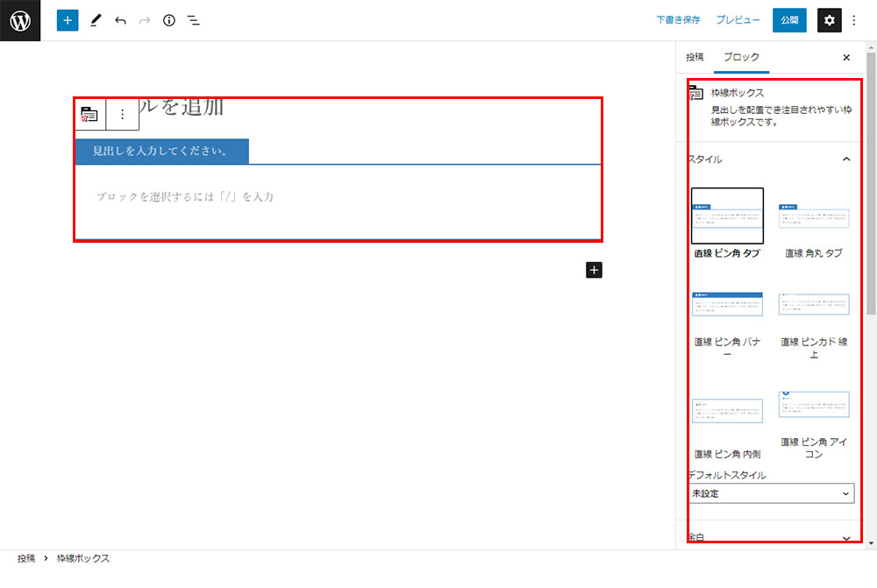Open the list view outline
This screenshot has height=588, width=877.
pos(194,20)
